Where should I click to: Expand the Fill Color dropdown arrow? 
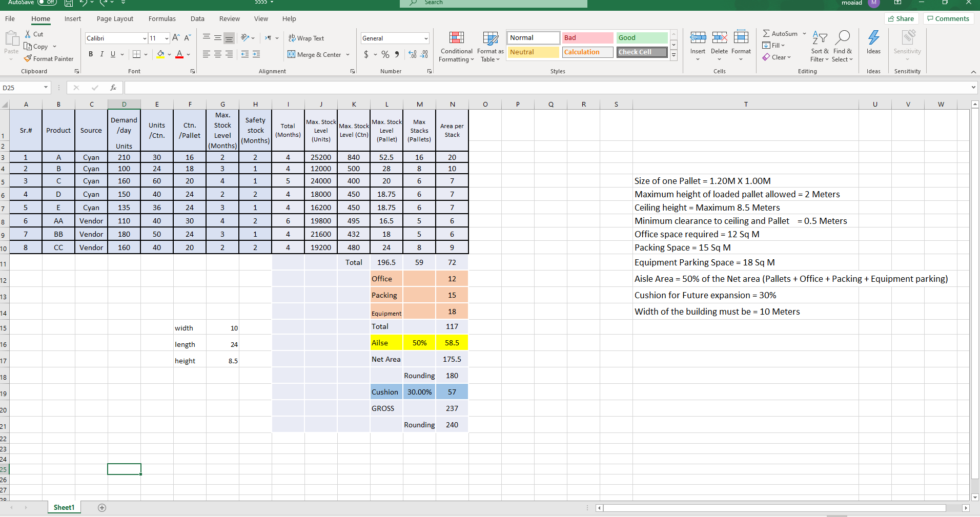coord(170,54)
